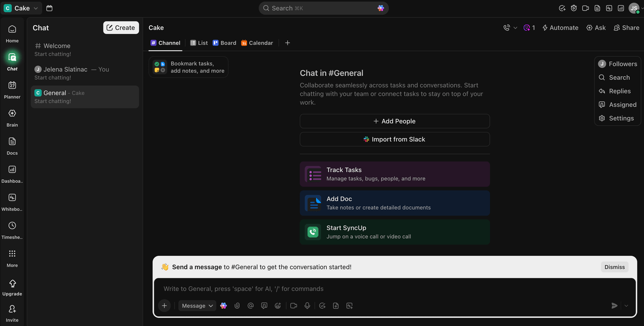Mention someone with the @ composer icon
Image resolution: width=644 pixels, height=326 pixels.
[x=250, y=305]
